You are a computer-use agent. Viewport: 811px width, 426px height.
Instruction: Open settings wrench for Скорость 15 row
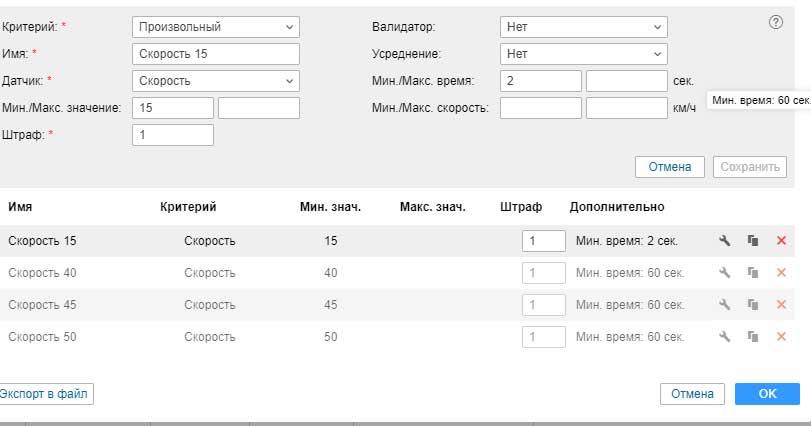click(725, 241)
